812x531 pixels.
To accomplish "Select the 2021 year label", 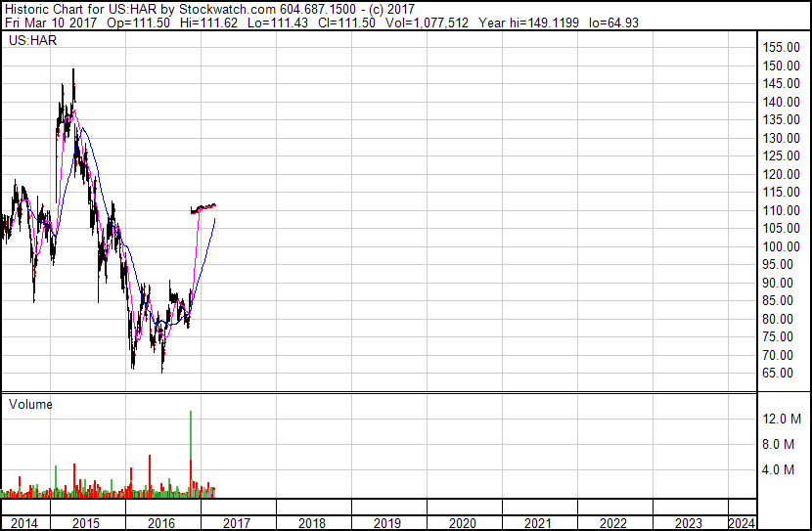I will click(538, 523).
